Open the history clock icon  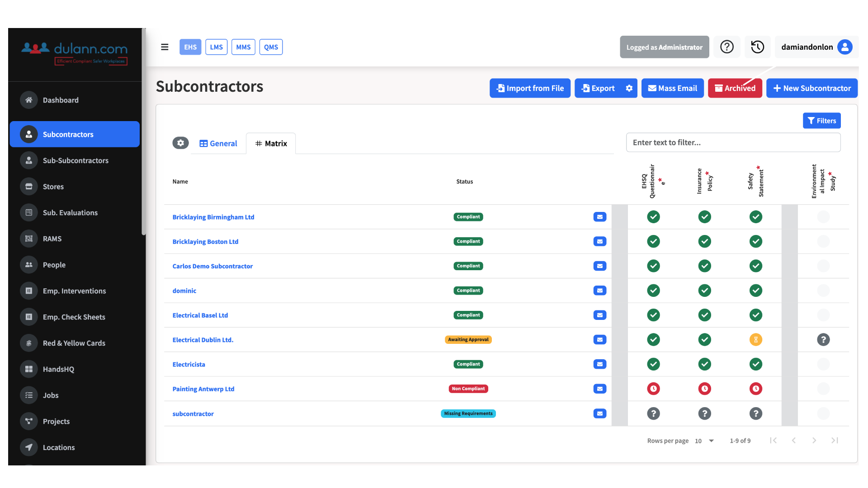757,47
